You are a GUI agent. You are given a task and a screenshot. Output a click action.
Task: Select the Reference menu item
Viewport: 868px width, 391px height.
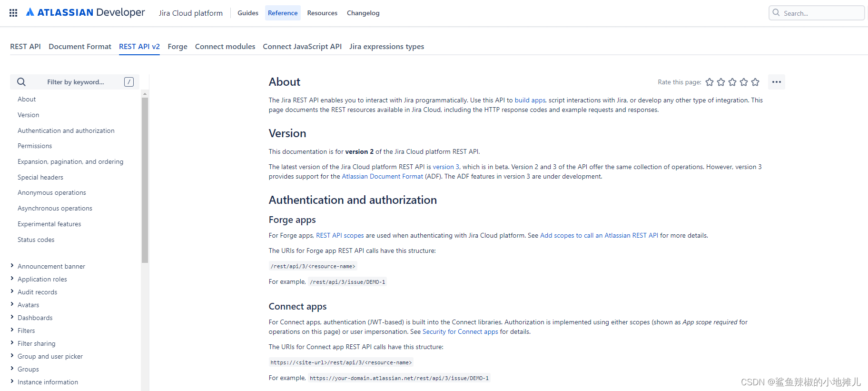click(283, 13)
